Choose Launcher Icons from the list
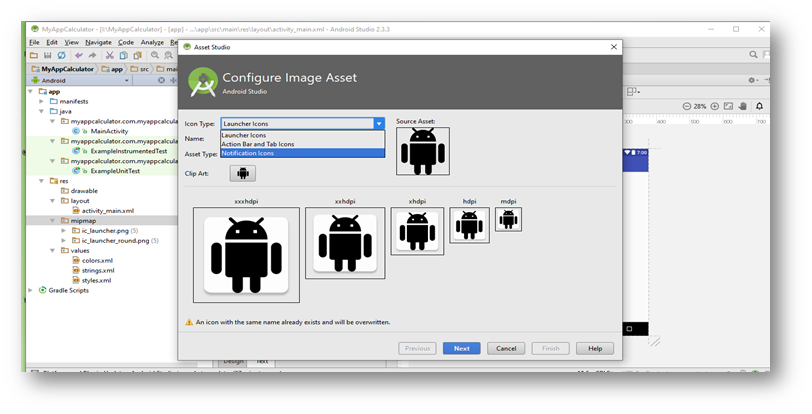 click(302, 135)
